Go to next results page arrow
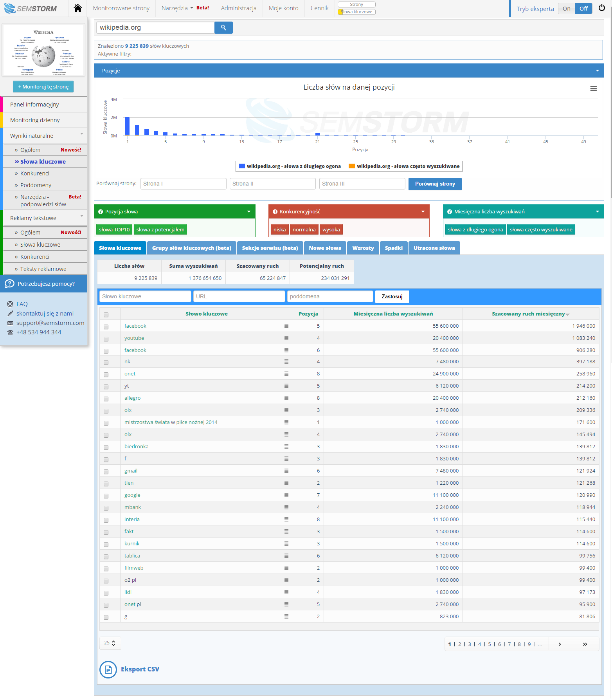 click(560, 644)
